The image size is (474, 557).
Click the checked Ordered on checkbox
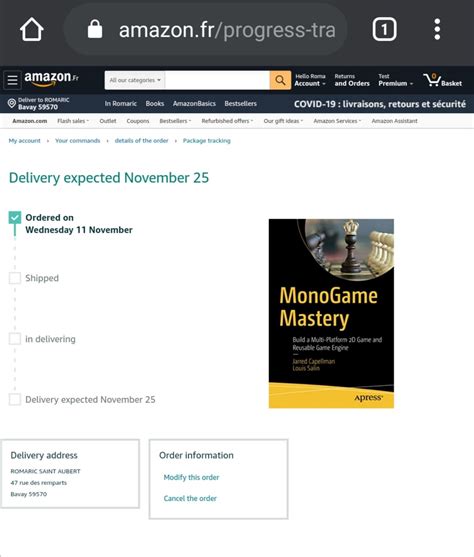pyautogui.click(x=15, y=217)
